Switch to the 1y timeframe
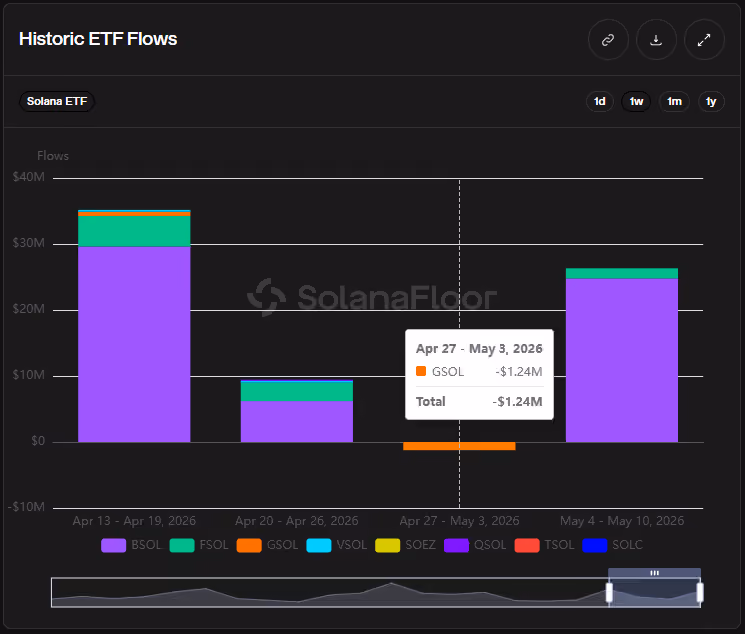Viewport: 745px width, 634px height. [711, 101]
